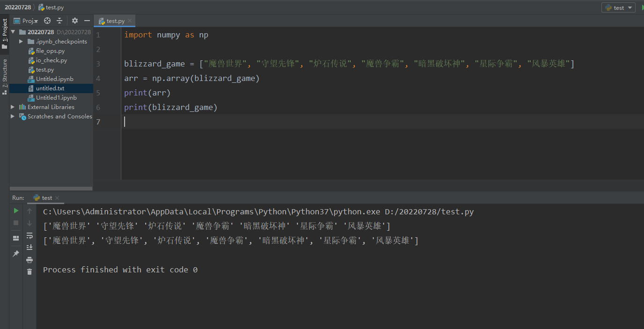Open the 1: Project tool window tab
Screen dimensions: 644x329
tap(5, 34)
